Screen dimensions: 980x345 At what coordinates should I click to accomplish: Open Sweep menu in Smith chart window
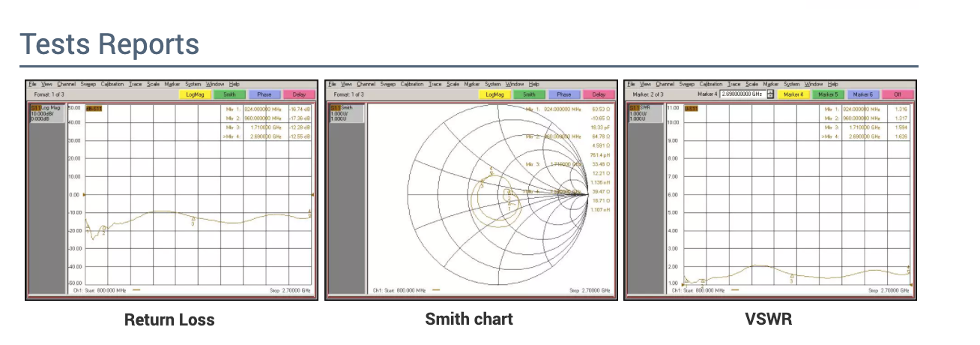click(387, 84)
